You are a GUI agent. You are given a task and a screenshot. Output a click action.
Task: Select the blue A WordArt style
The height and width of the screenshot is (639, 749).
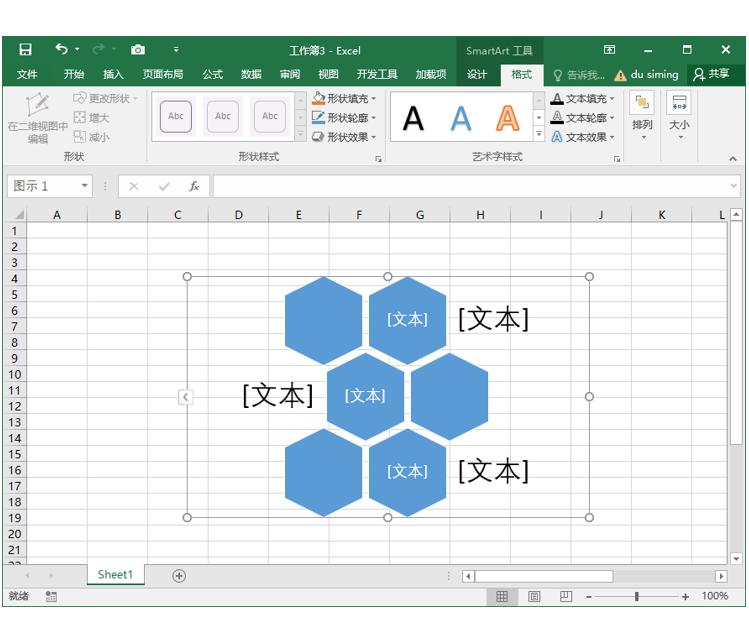point(461,119)
